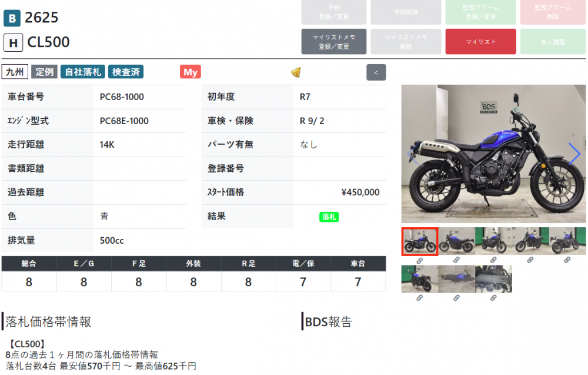Click the 自社落札 tag
This screenshot has height=375, width=588.
82,72
